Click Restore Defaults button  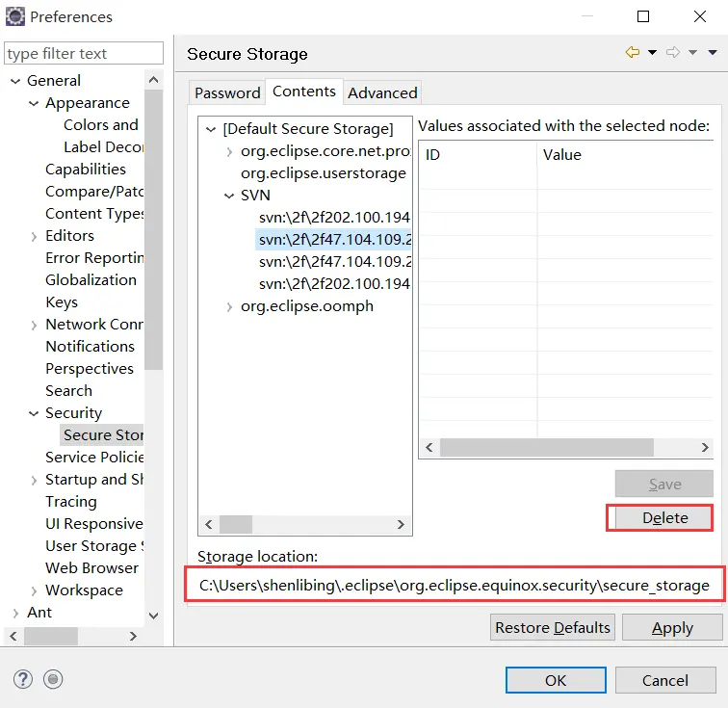click(x=553, y=628)
